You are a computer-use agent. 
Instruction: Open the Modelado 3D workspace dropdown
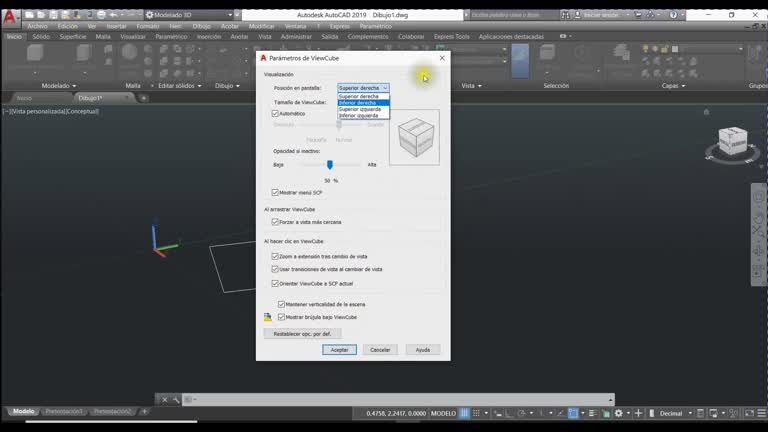[189, 15]
